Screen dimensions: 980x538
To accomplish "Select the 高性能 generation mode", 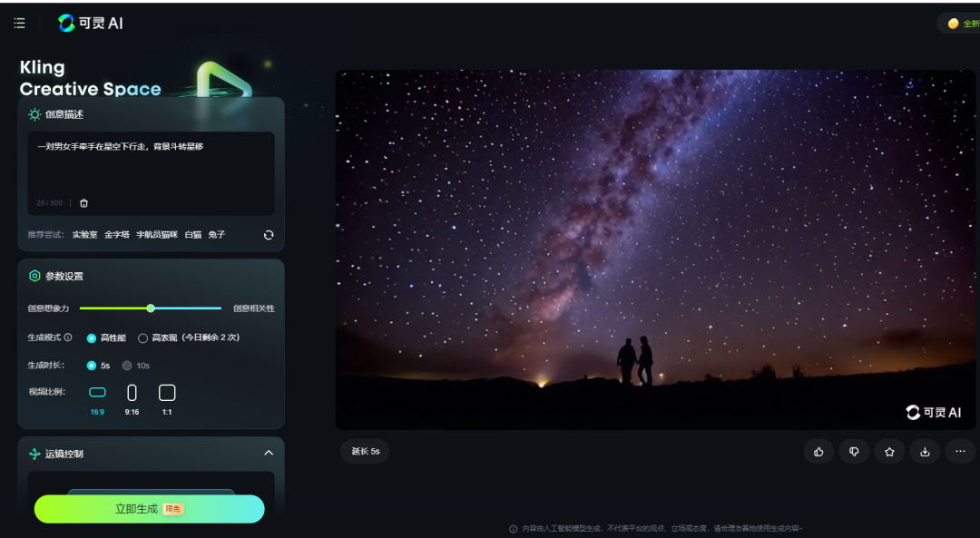I will pos(92,338).
